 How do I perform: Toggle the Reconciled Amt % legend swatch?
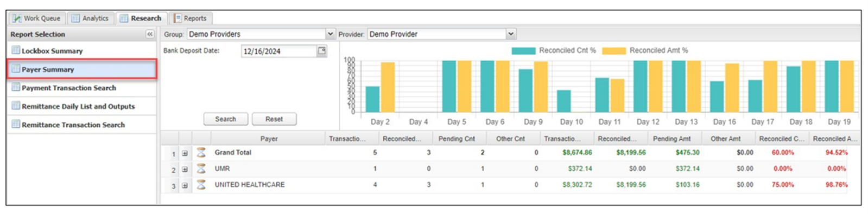point(614,50)
